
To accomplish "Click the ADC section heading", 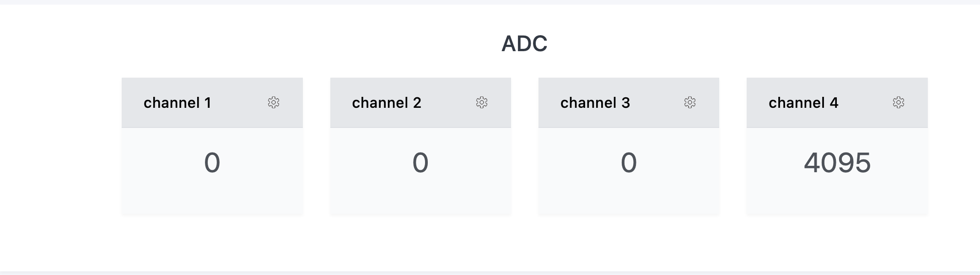I will pos(524,44).
